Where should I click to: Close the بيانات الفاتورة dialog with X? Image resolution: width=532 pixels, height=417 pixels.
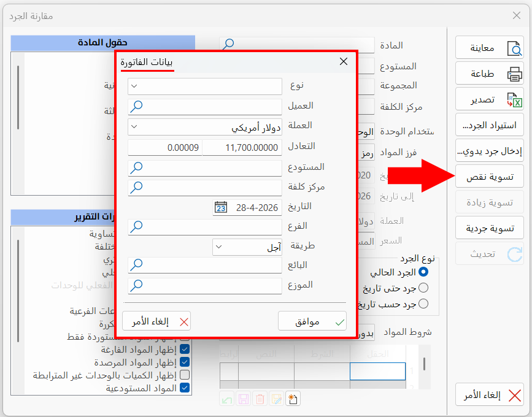pos(344,61)
